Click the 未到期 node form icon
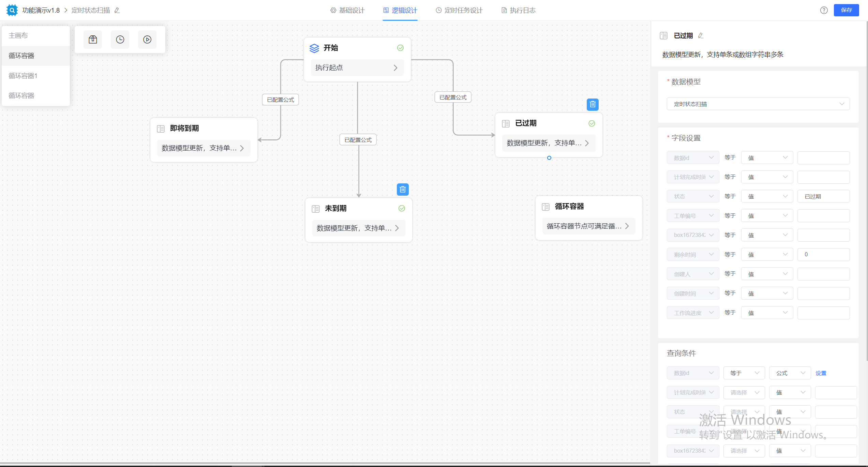 click(316, 209)
